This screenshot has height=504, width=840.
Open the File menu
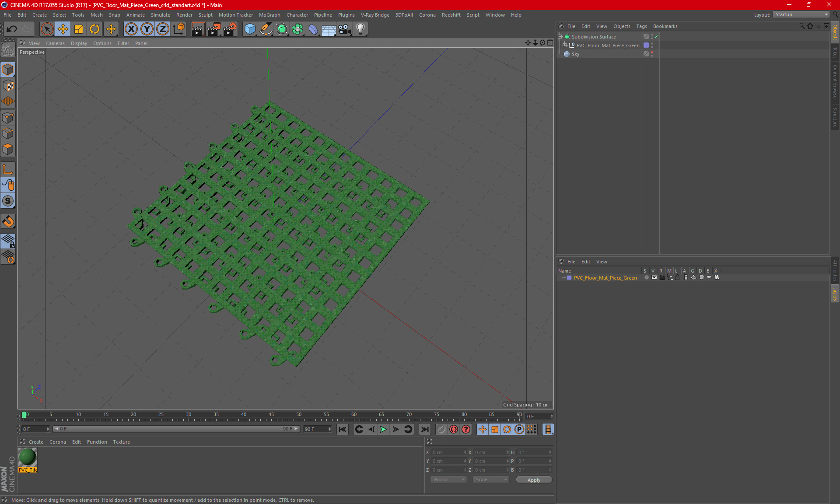click(x=7, y=15)
